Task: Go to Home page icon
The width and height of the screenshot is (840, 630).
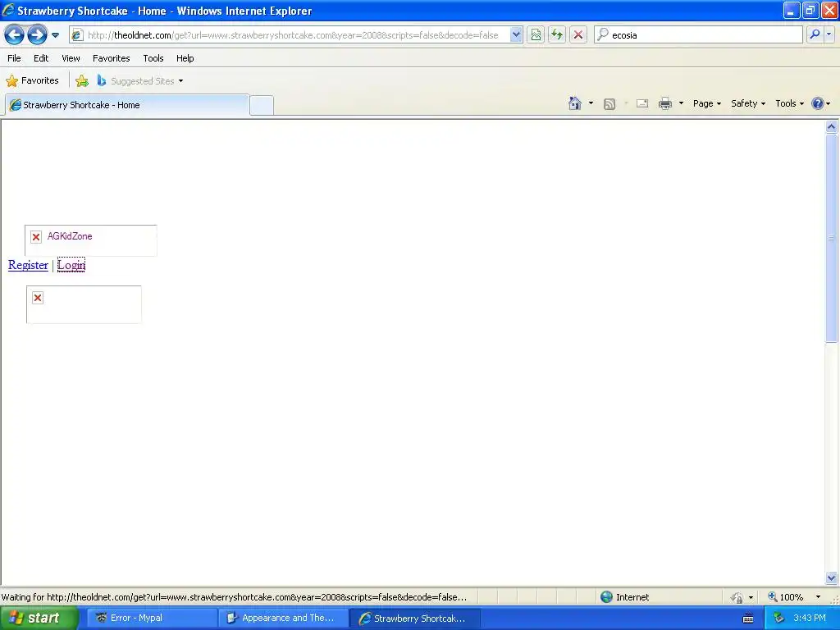Action: tap(575, 103)
